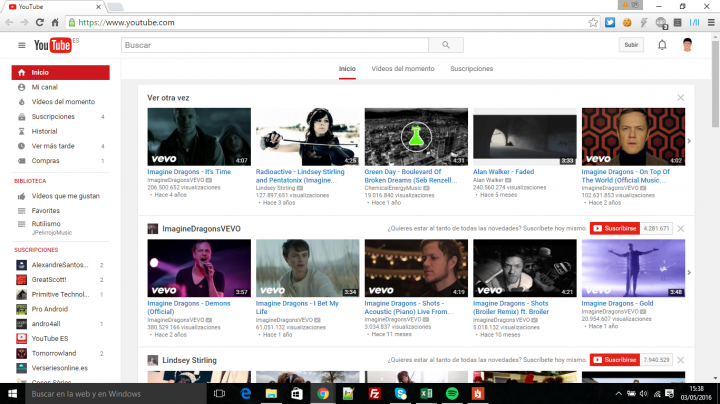Open Imagine Dragons It's Time thumbnail
This screenshot has height=404, width=720.
(199, 137)
